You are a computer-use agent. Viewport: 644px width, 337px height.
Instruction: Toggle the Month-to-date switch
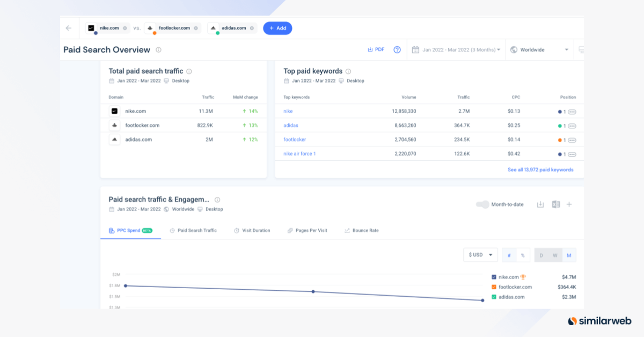point(482,204)
